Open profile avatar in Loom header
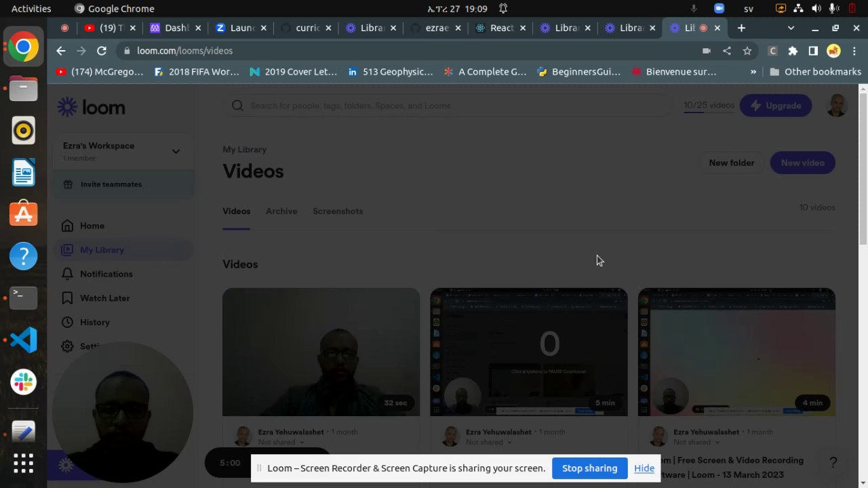This screenshot has height=488, width=868. [837, 106]
